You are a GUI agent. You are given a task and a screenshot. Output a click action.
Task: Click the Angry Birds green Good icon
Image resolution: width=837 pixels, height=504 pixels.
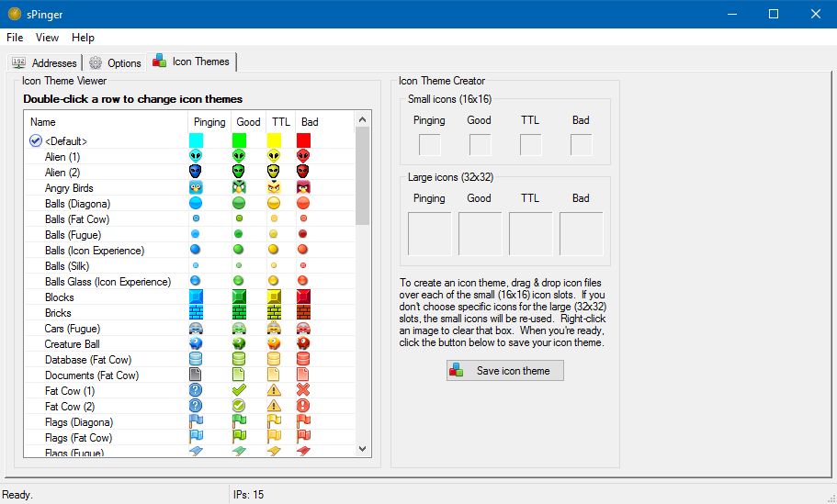tap(239, 187)
